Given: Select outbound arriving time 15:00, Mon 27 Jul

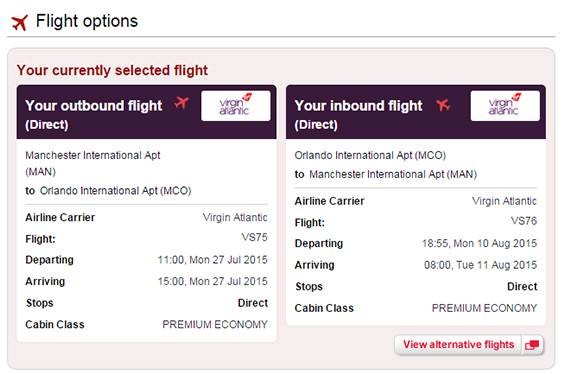Looking at the screenshot, I should pos(213,281).
